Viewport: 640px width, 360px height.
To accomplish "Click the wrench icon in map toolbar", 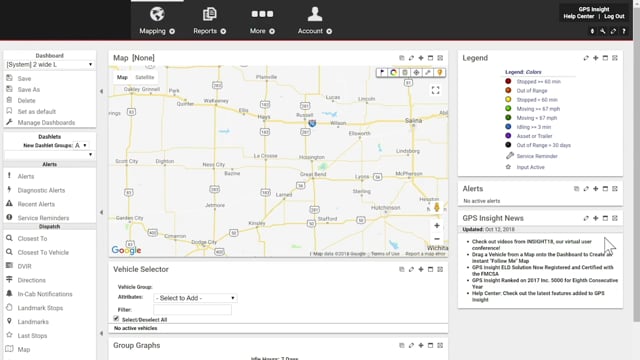I will 428,73.
